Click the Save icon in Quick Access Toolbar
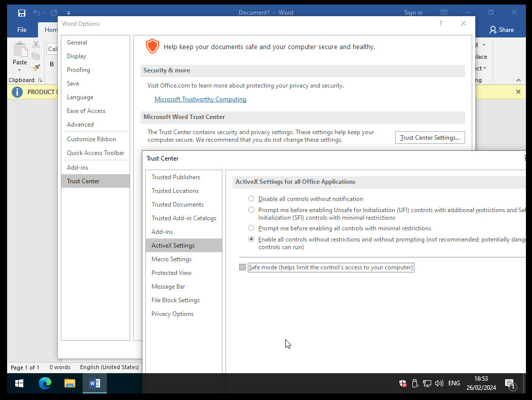532x400 pixels. pos(21,13)
